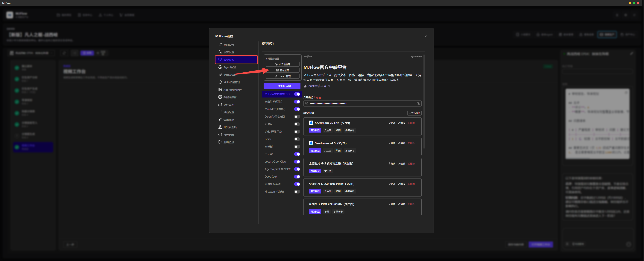Follow the 前往中转平台 link

click(317, 86)
